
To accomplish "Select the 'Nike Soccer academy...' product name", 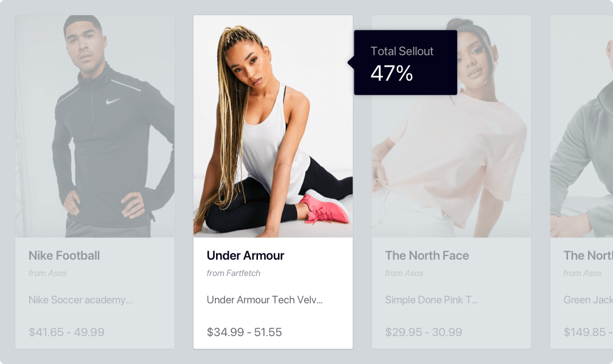I will pyautogui.click(x=81, y=300).
